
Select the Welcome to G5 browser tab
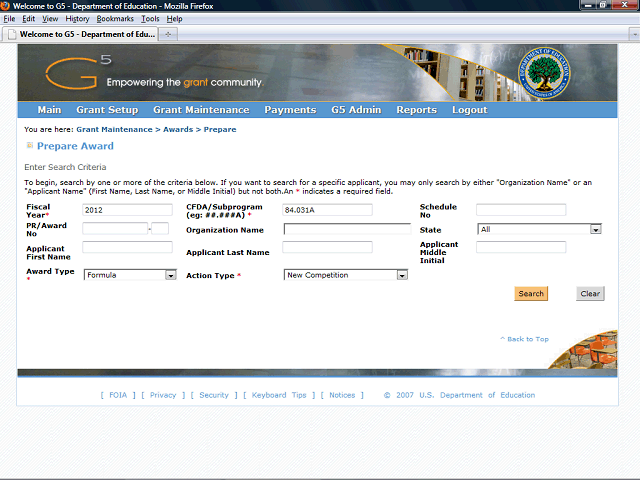82,34
